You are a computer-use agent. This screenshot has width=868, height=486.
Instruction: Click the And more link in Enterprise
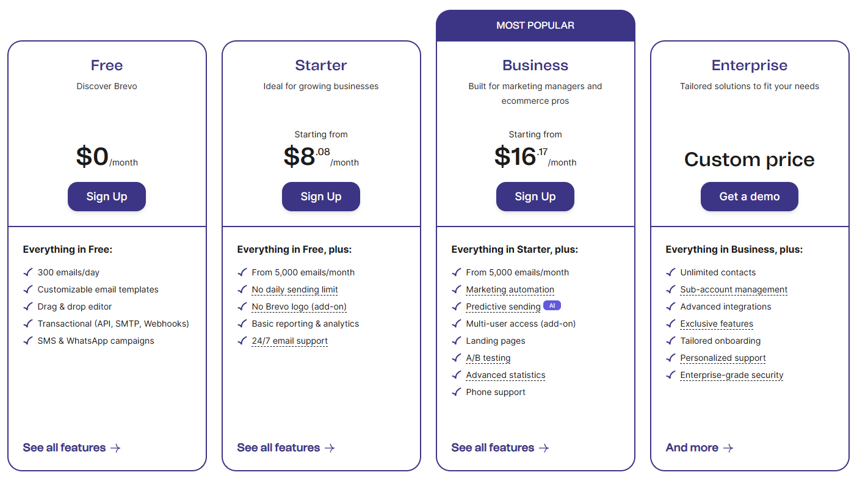pyautogui.click(x=692, y=448)
